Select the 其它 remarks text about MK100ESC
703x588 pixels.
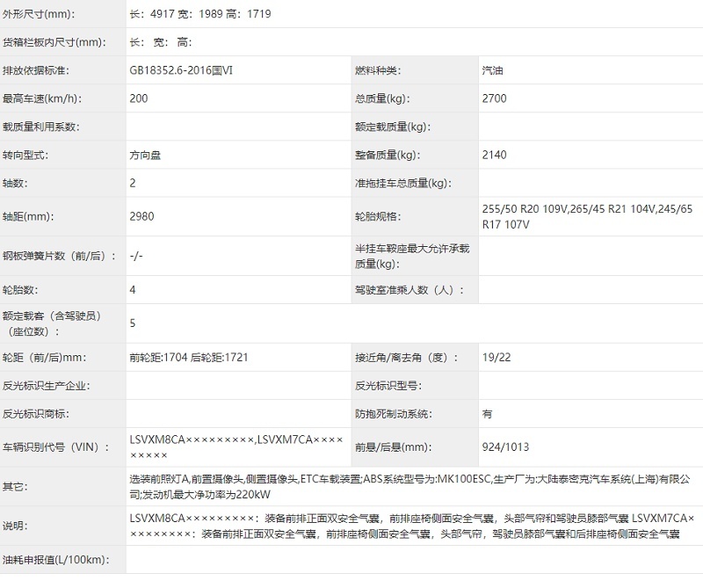409,487
